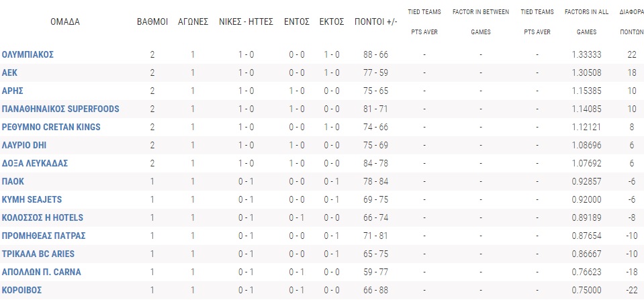Click the ΒΑΘΜΟΙ column header
644x300 pixels.
click(152, 21)
